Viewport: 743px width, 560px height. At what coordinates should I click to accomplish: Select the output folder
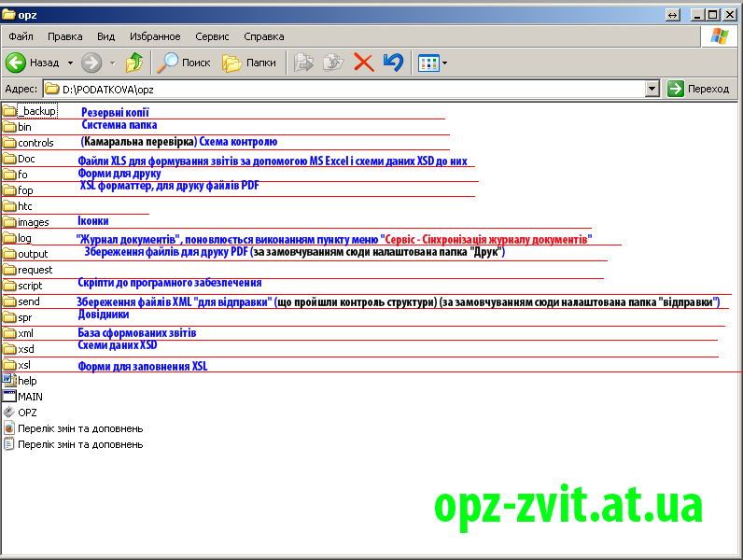coord(25,254)
